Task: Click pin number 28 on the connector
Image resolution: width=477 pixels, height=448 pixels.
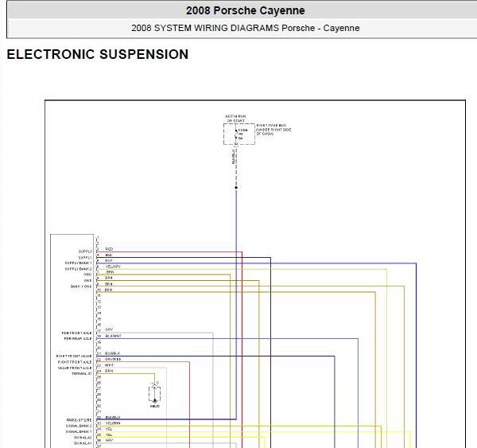Action: coord(99,395)
